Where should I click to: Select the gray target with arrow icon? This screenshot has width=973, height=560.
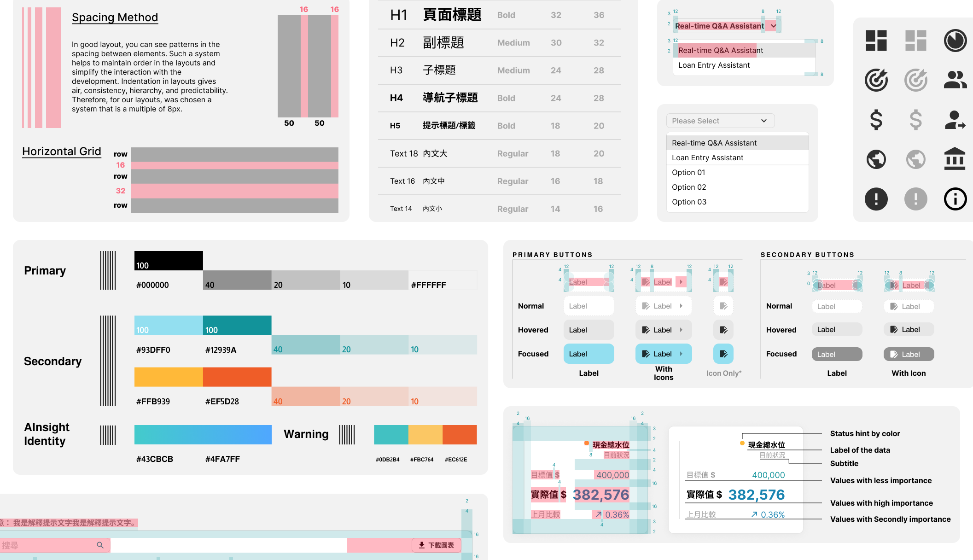(915, 80)
